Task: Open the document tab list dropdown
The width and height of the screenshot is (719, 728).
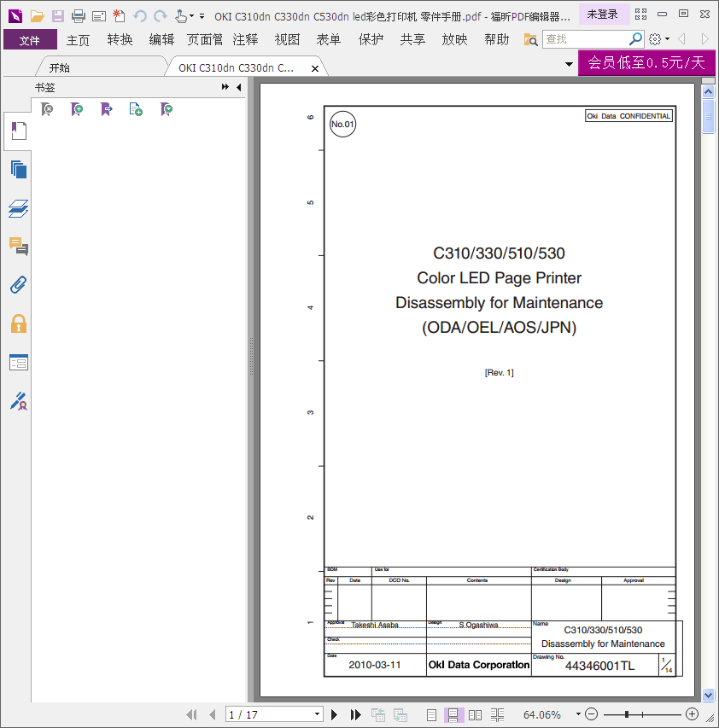Action: pos(569,64)
